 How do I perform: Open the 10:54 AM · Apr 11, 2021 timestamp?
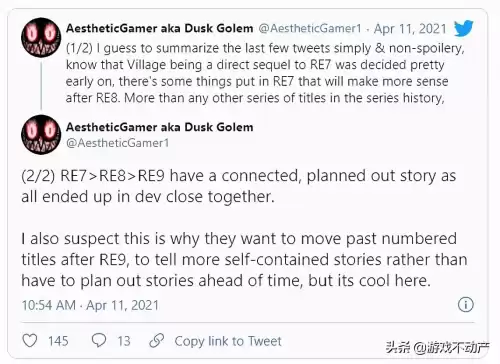pos(90,305)
